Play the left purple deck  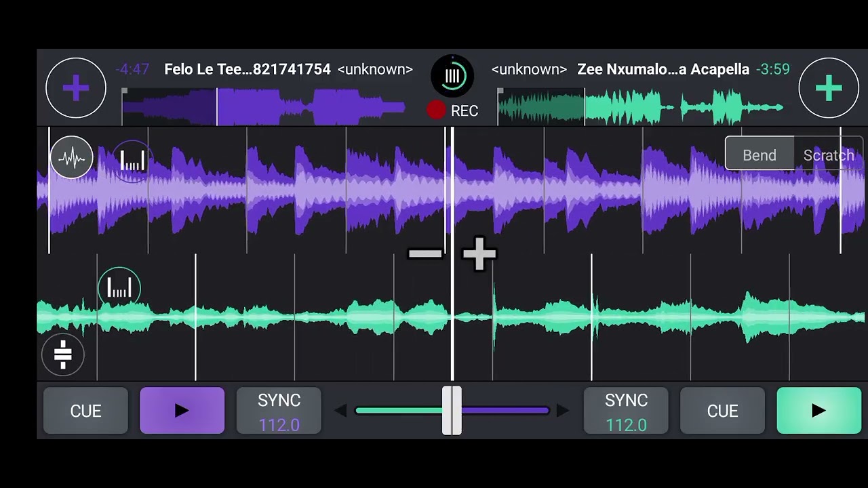pos(182,411)
